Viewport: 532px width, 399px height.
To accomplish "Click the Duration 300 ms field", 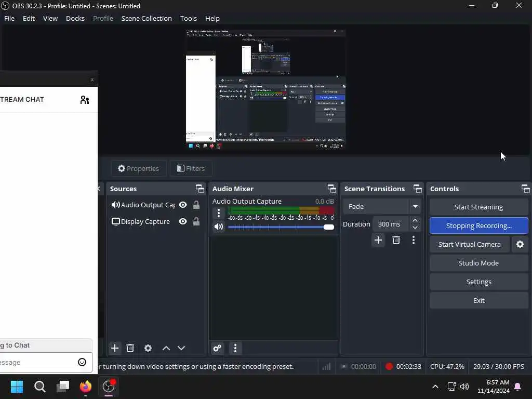I will 391,224.
